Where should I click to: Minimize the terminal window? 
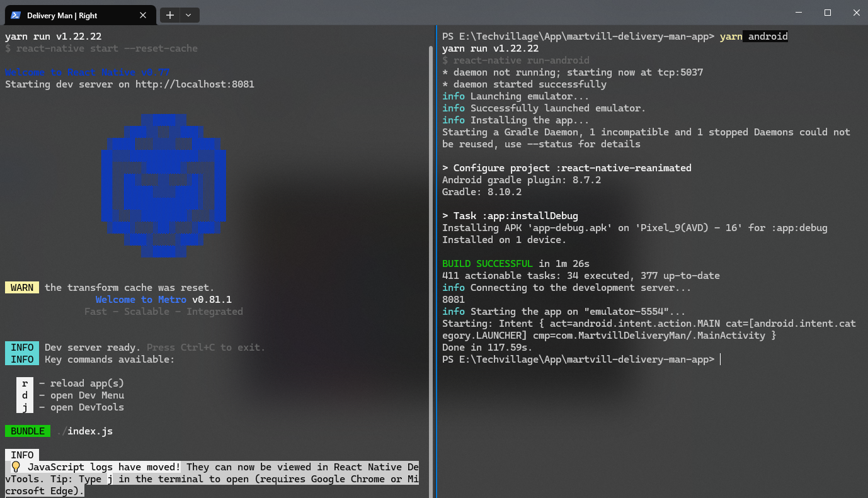click(798, 13)
